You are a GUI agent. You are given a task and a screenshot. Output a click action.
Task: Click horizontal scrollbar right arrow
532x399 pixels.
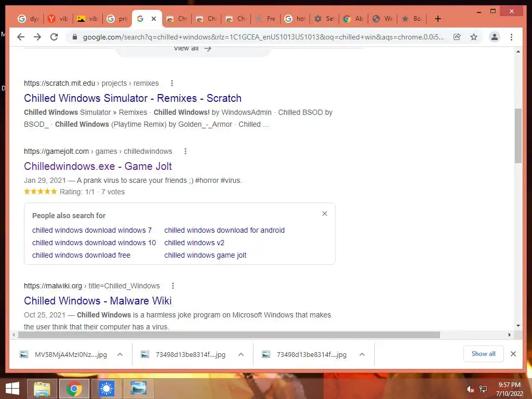509,335
